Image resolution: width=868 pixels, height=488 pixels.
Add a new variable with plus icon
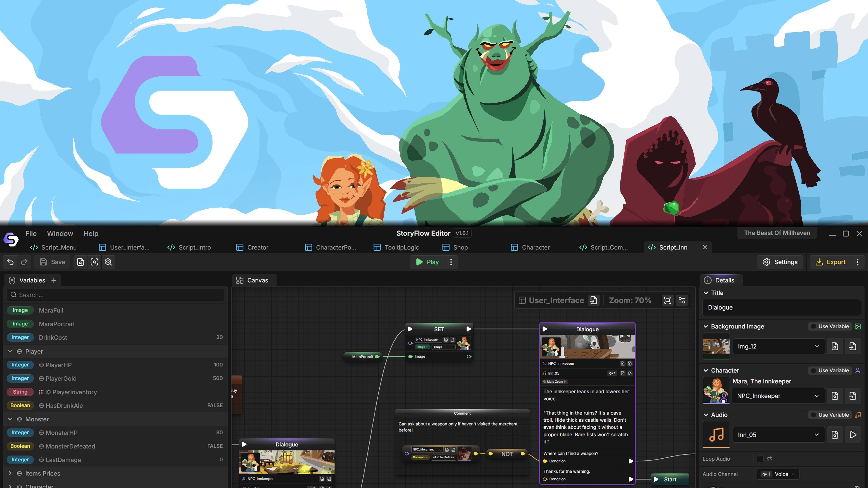click(54, 280)
